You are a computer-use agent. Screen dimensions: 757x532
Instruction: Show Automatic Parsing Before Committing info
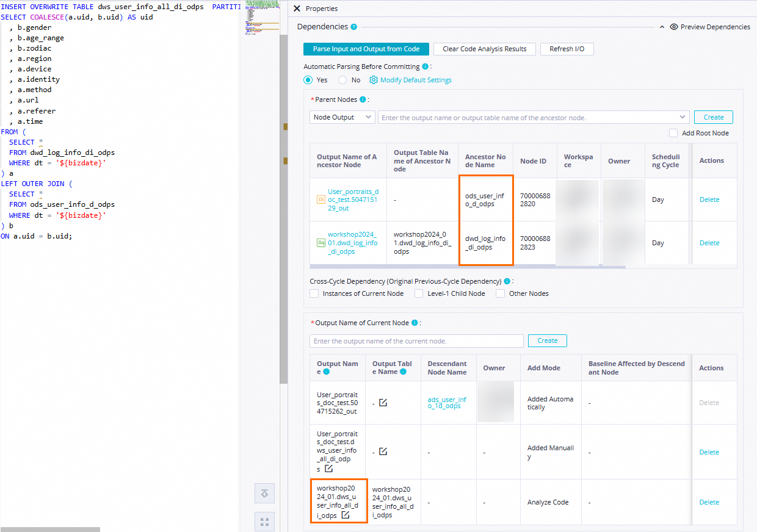click(x=425, y=66)
